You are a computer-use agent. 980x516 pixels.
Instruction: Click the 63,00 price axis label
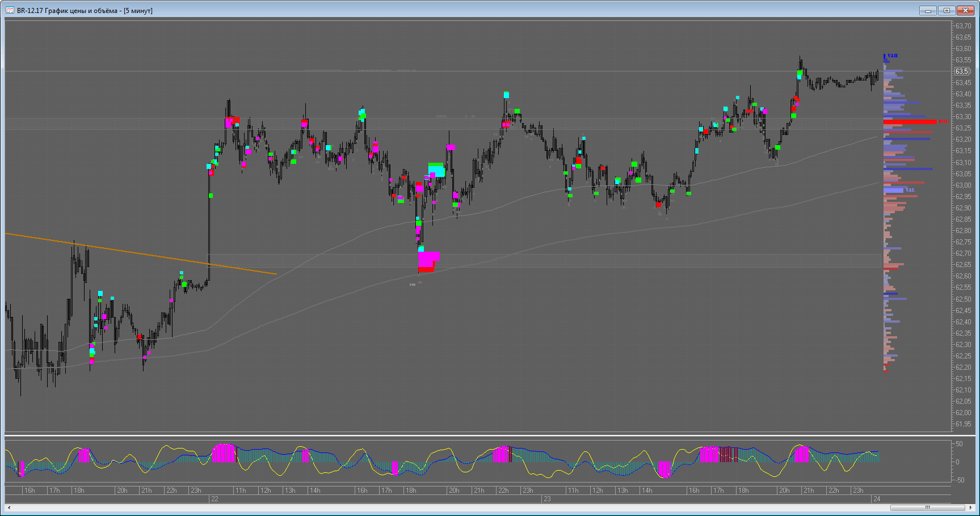pyautogui.click(x=963, y=185)
